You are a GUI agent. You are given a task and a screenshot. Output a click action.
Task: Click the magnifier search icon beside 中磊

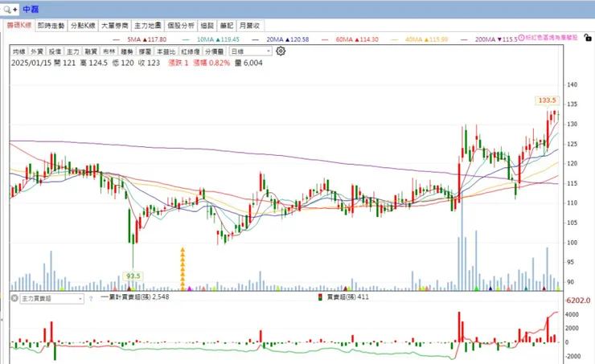[7, 9]
